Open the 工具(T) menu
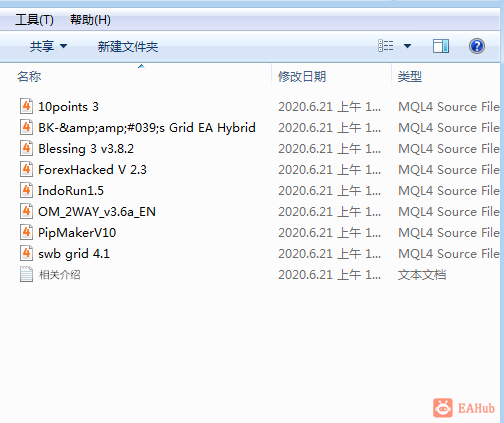Image resolution: width=504 pixels, height=423 pixels. tap(34, 20)
